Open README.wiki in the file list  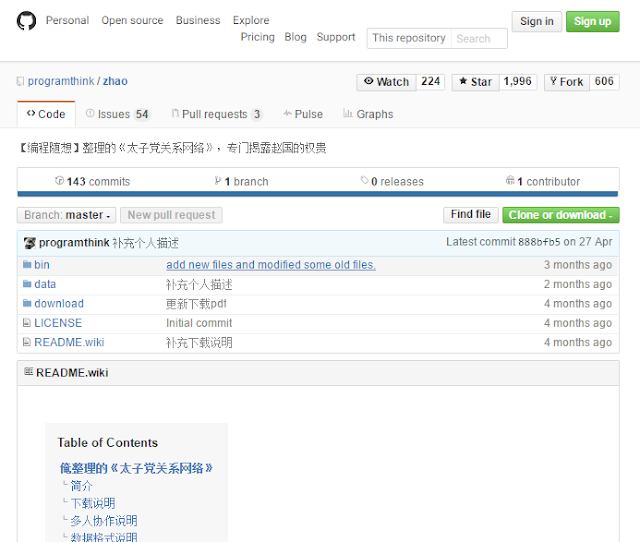[x=69, y=342]
